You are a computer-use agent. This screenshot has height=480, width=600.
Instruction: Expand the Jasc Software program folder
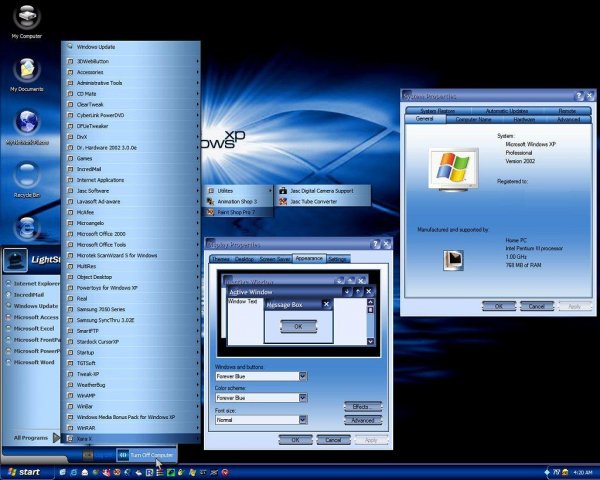(x=133, y=191)
